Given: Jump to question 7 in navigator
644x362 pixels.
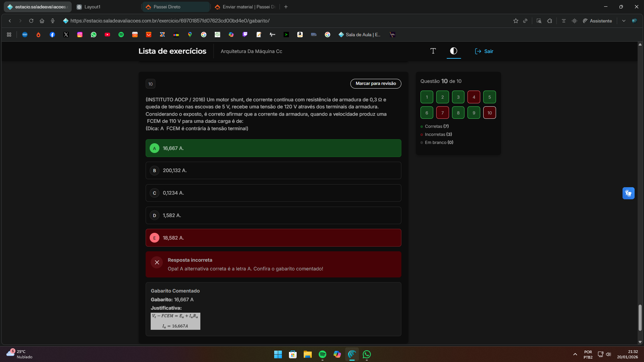Looking at the screenshot, I should pyautogui.click(x=442, y=113).
